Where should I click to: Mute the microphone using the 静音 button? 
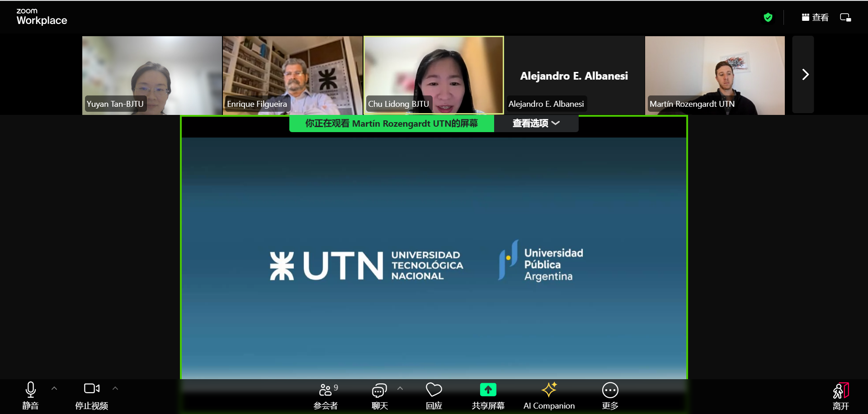(30, 396)
